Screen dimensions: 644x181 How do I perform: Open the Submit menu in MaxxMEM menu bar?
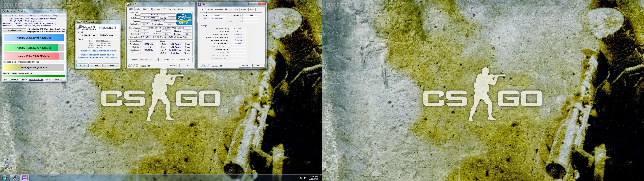click(21, 15)
